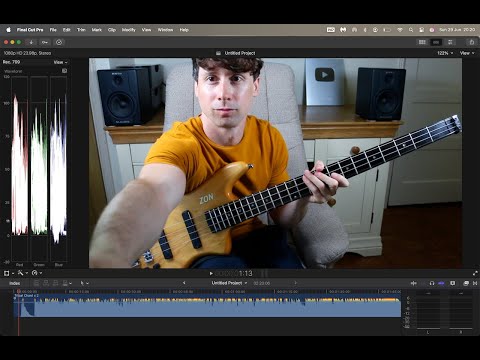
Task: Click the Bluetooth icon in menu bar
Action: [365, 30]
